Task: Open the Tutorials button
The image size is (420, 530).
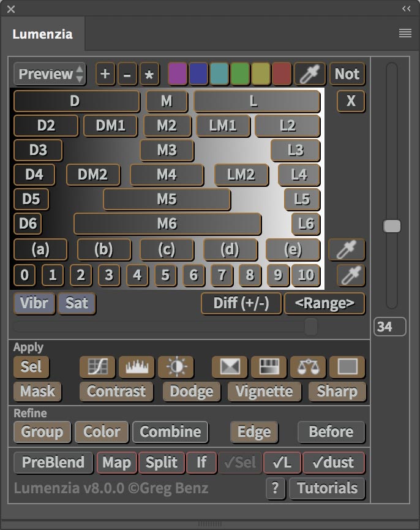Action: [x=327, y=488]
